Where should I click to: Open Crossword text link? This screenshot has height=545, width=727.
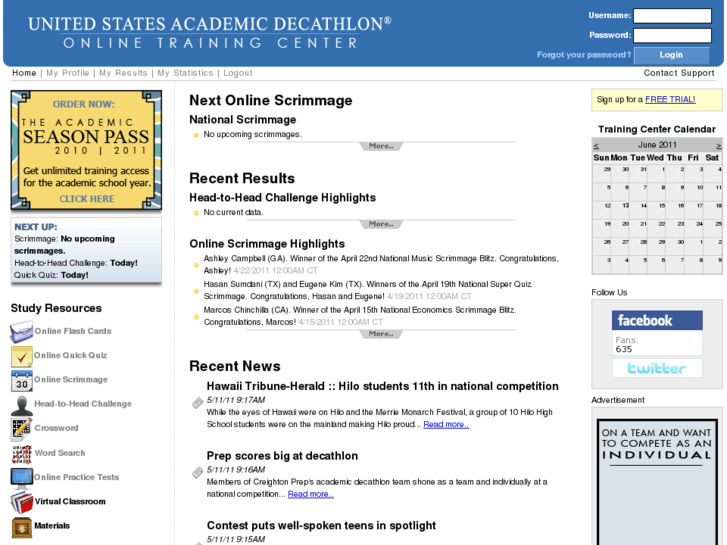click(x=56, y=428)
